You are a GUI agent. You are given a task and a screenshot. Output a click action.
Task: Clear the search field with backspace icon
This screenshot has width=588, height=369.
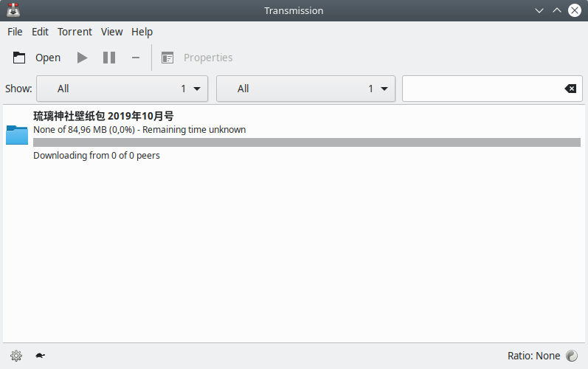[x=570, y=89]
